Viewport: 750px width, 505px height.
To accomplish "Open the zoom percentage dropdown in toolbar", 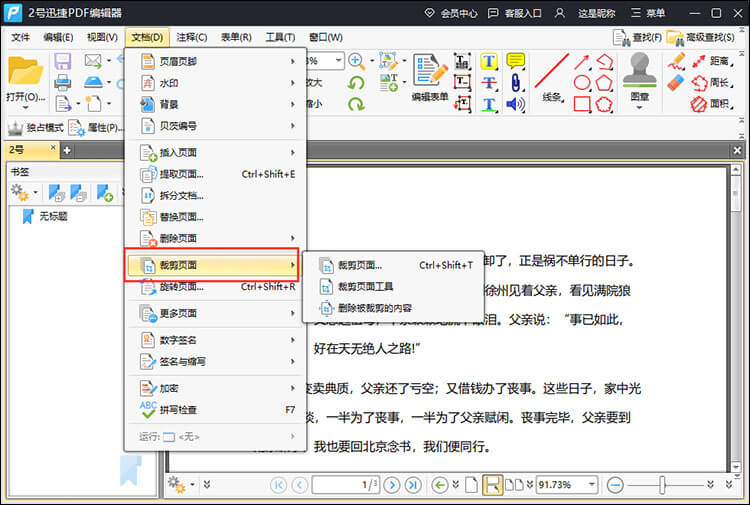I will pos(338,60).
